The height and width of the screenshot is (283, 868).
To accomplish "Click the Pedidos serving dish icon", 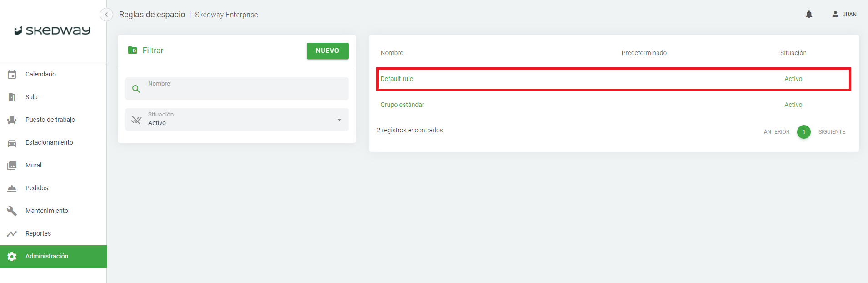I will click(12, 188).
